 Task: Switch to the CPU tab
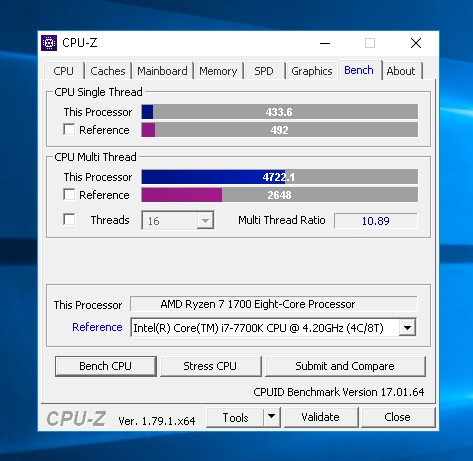63,71
